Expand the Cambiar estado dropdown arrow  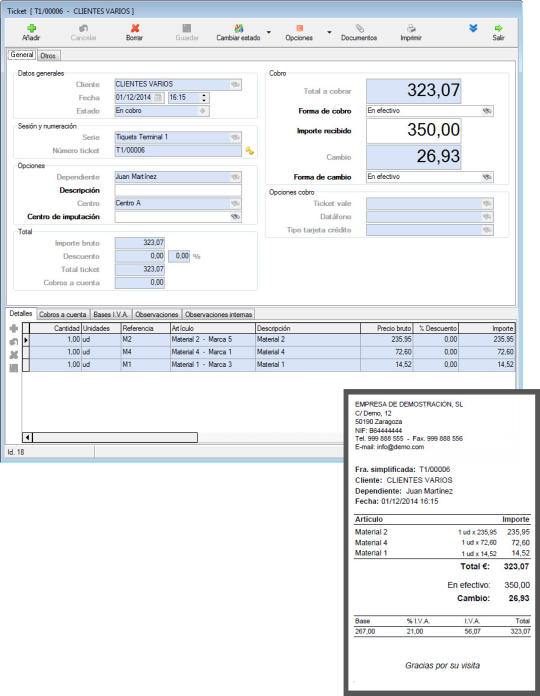click(268, 32)
